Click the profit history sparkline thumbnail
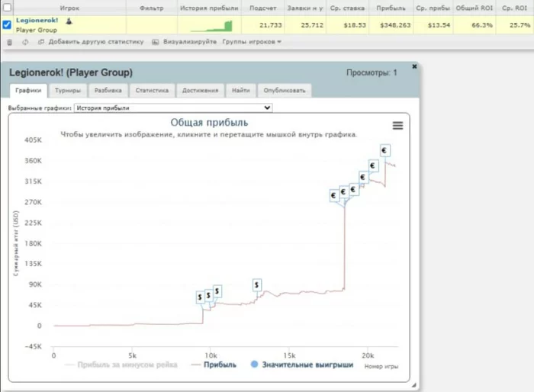The width and height of the screenshot is (534, 392). tap(211, 26)
